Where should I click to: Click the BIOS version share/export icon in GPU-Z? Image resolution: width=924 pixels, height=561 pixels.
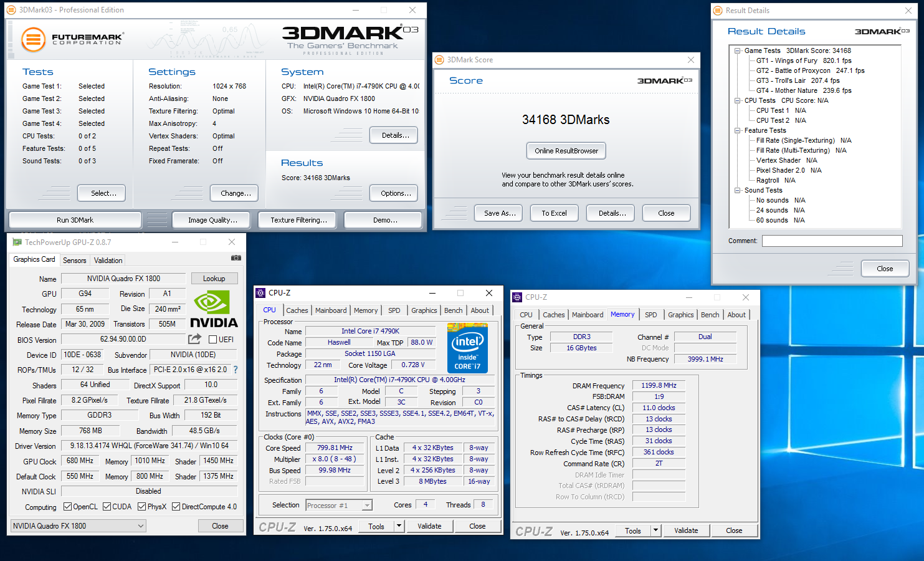click(x=195, y=338)
